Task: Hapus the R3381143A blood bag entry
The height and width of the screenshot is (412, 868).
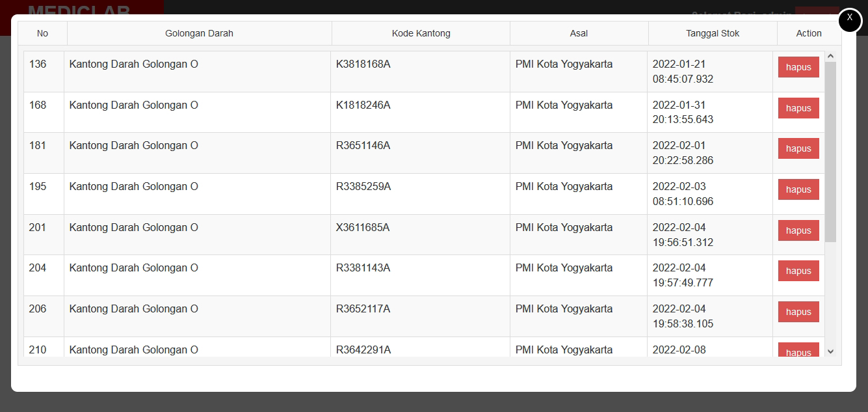Action: tap(798, 271)
